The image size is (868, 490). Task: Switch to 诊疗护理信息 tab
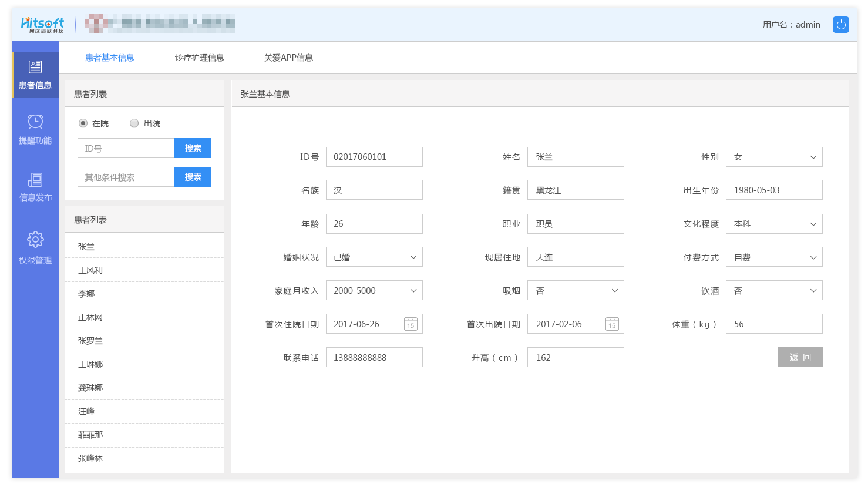[200, 58]
